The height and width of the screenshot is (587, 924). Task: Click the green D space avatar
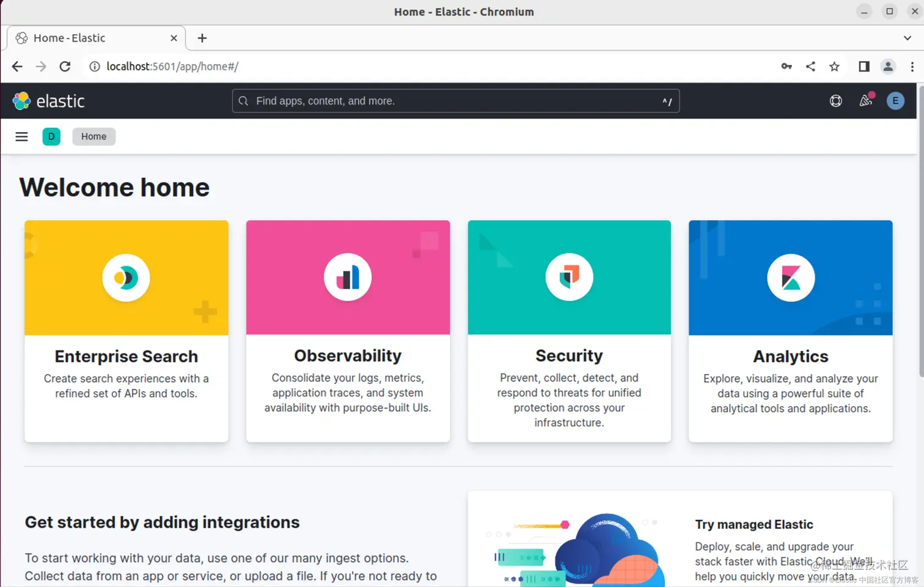pos(51,136)
